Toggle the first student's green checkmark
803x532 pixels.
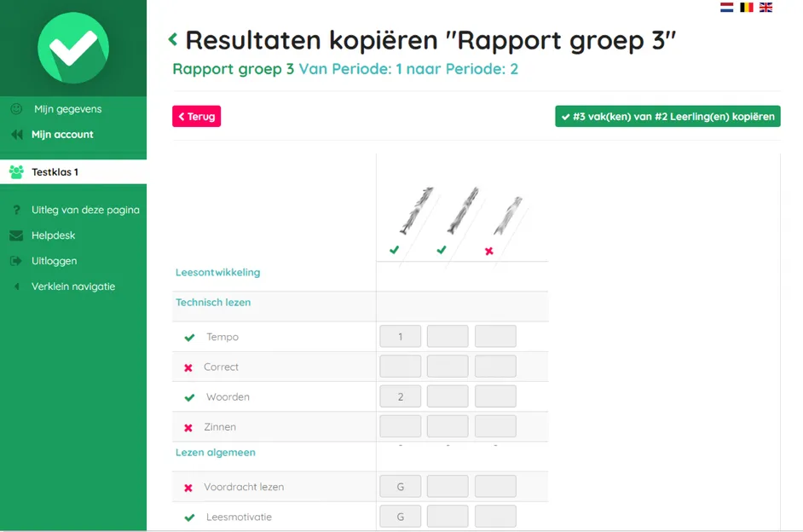pos(394,250)
